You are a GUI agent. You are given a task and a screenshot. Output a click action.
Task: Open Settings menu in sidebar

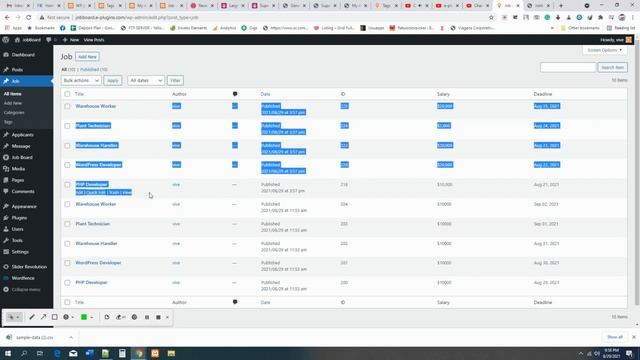click(x=20, y=252)
